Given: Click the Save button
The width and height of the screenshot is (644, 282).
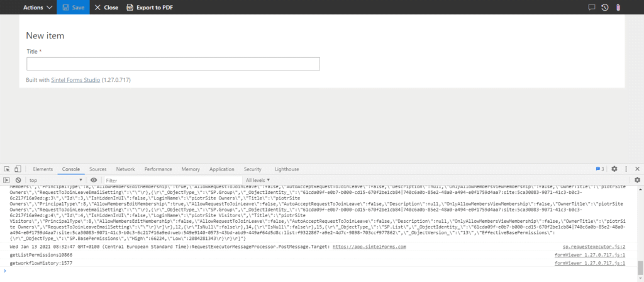Looking at the screenshot, I should 73,8.
